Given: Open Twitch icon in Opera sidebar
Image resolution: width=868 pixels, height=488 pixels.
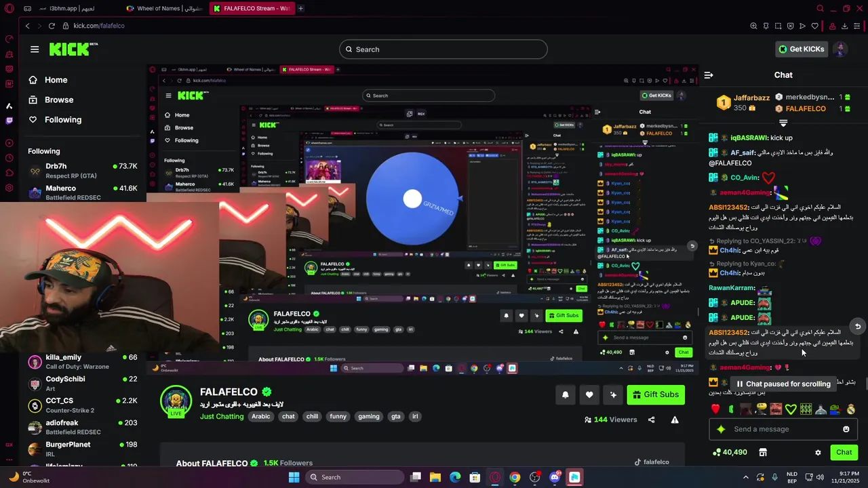Looking at the screenshot, I should pyautogui.click(x=9, y=121).
